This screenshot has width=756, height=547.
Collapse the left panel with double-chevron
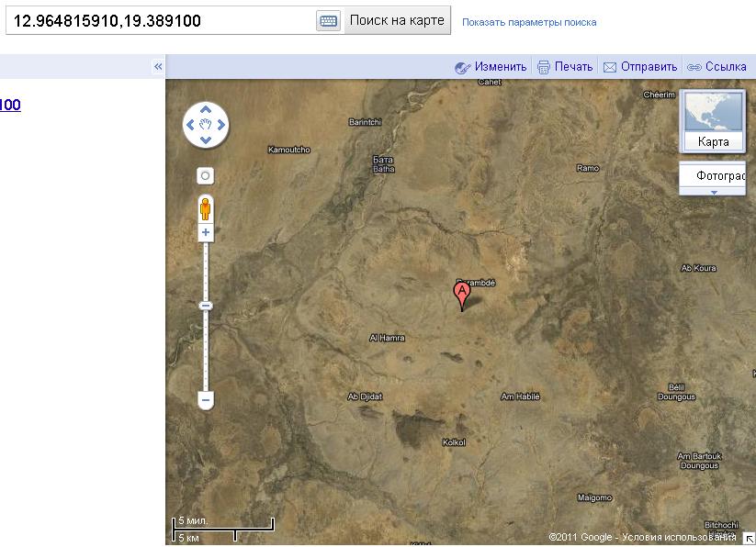(x=158, y=66)
